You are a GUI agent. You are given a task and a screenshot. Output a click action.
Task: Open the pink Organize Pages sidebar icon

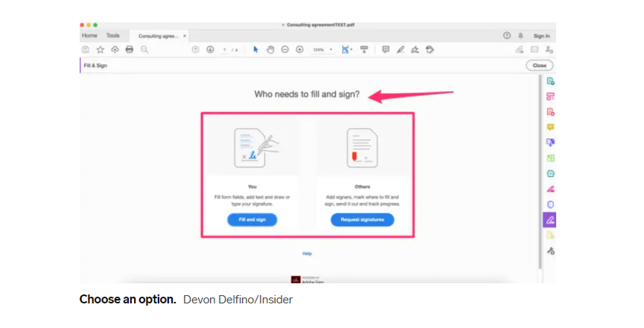point(550,97)
